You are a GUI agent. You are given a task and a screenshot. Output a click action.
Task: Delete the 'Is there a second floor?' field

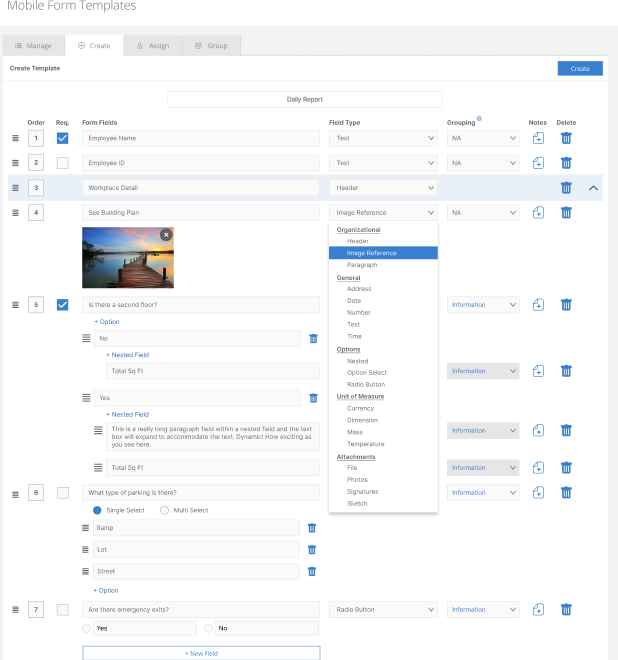coord(566,304)
